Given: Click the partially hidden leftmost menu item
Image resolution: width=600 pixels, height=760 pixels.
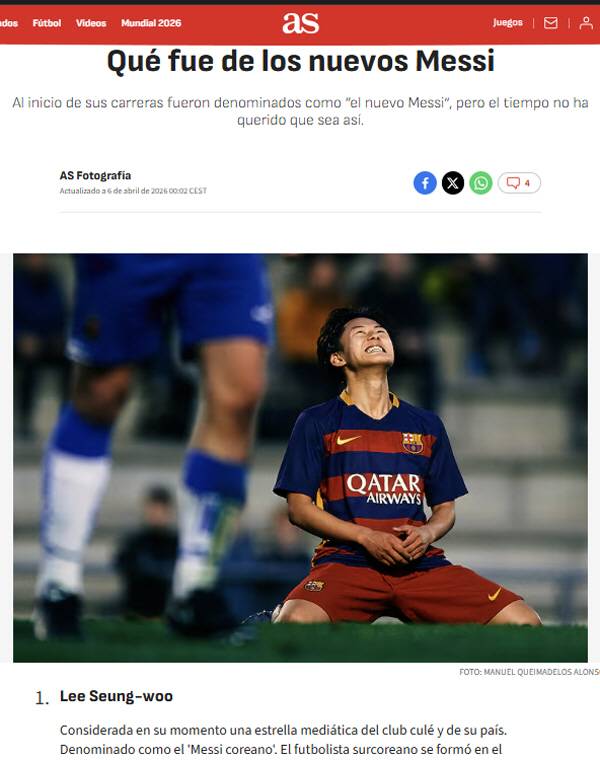Looking at the screenshot, I should [x=9, y=23].
